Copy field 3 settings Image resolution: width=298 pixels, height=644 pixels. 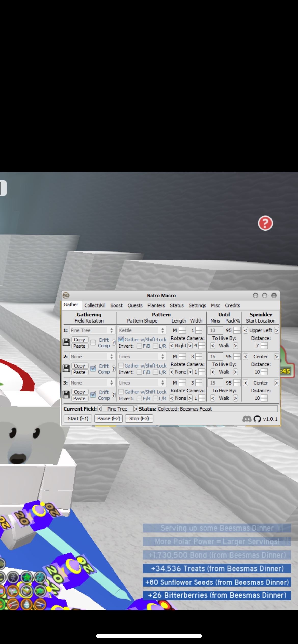pyautogui.click(x=79, y=392)
